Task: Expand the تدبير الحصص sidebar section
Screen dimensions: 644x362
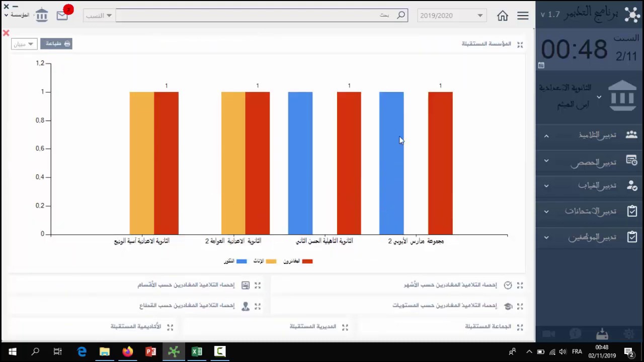Action: (546, 161)
